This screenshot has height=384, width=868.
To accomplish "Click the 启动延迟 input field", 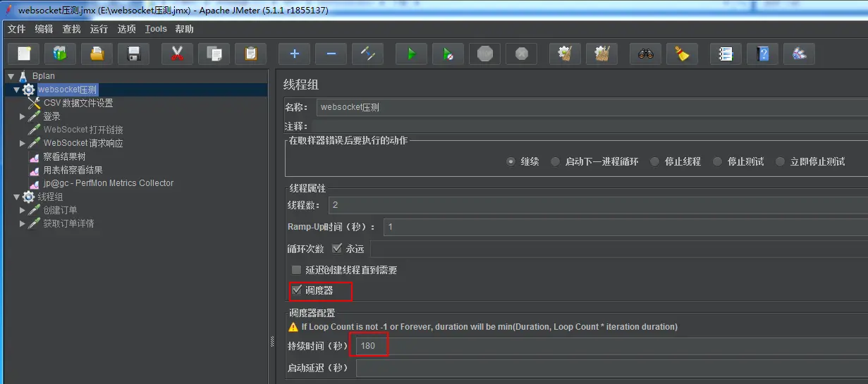I will [611, 368].
